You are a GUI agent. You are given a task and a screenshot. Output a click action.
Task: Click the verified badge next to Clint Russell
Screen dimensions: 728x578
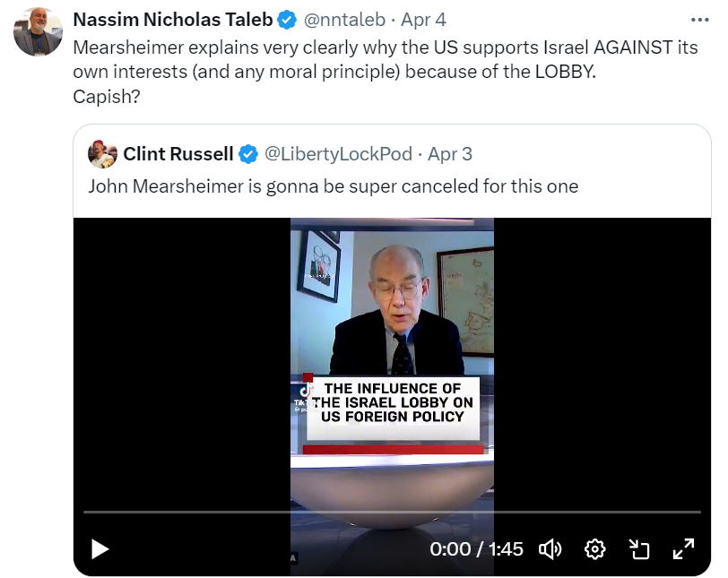coord(248,154)
